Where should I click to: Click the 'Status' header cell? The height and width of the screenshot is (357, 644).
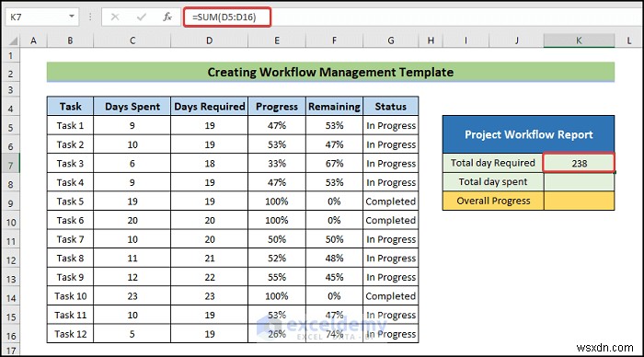(x=391, y=107)
